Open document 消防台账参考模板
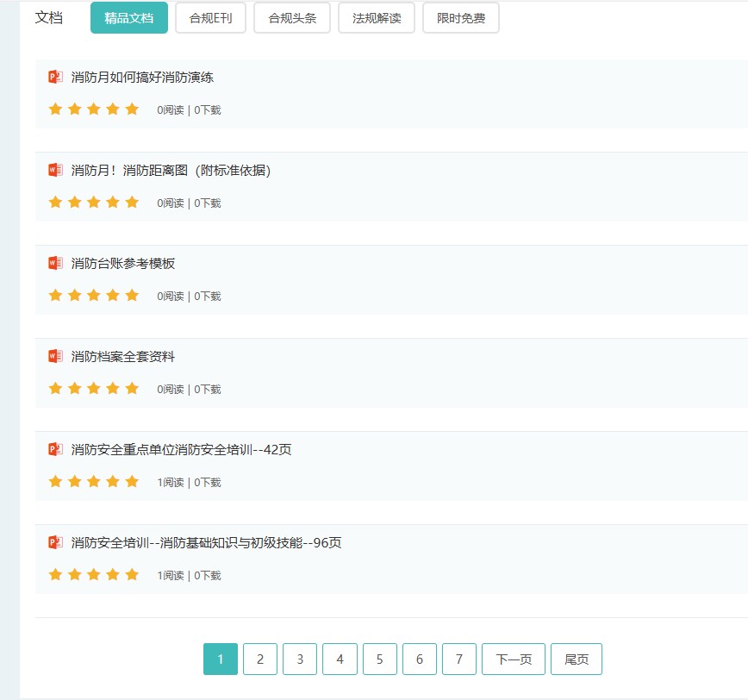The image size is (748, 700). [123, 264]
